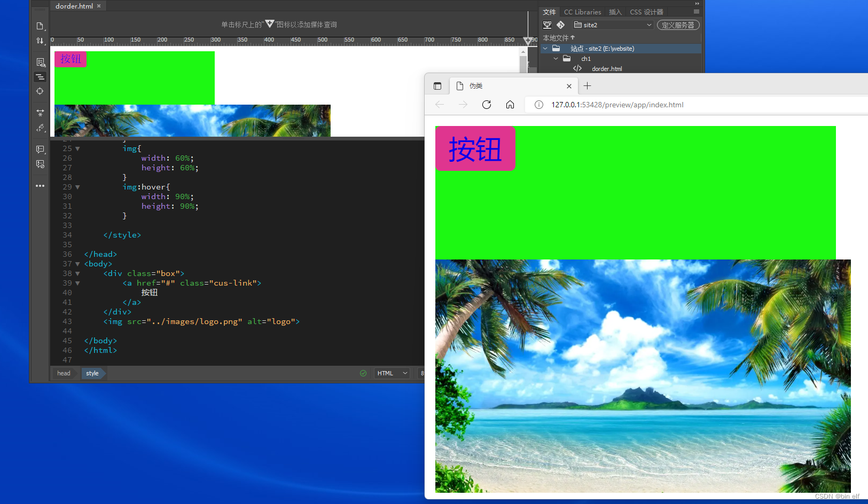The height and width of the screenshot is (504, 868).
Task: Switch to the CSS 设计器 tab
Action: click(646, 12)
